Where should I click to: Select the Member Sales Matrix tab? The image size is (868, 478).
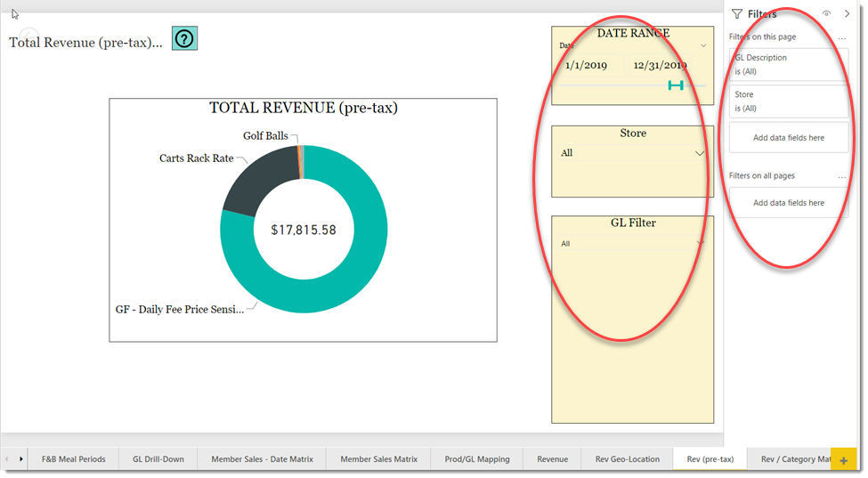(378, 459)
